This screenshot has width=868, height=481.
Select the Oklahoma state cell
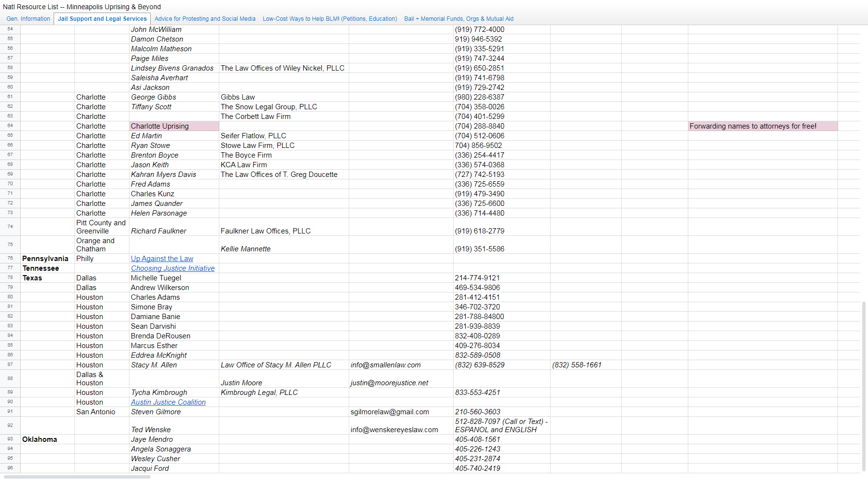47,439
